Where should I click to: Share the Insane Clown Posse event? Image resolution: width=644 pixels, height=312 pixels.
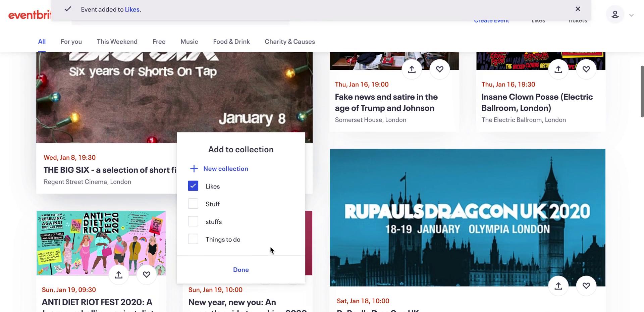click(558, 69)
